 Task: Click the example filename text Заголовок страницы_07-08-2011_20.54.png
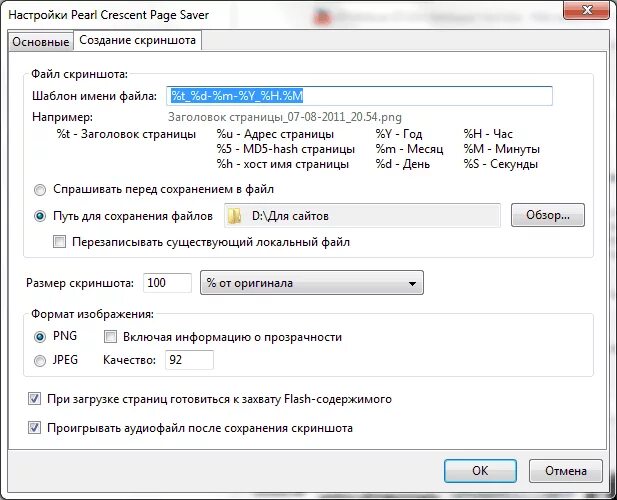(284, 117)
